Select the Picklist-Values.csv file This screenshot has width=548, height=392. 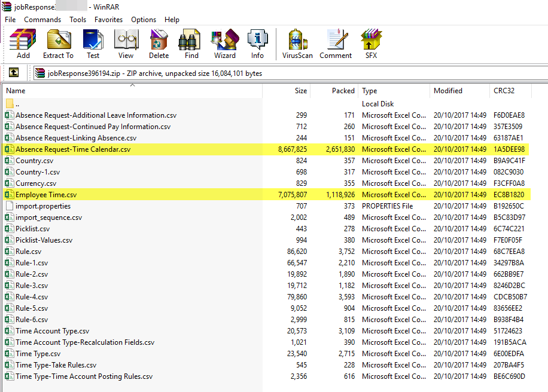click(44, 240)
